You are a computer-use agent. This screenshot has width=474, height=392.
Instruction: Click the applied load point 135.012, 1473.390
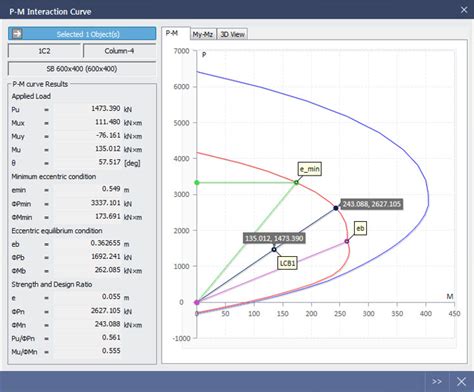274,249
